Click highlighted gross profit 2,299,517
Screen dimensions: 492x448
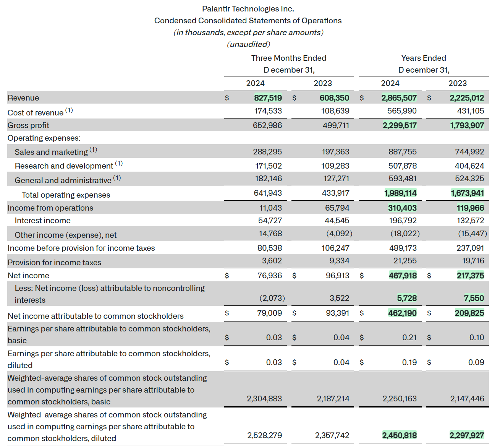(400, 125)
